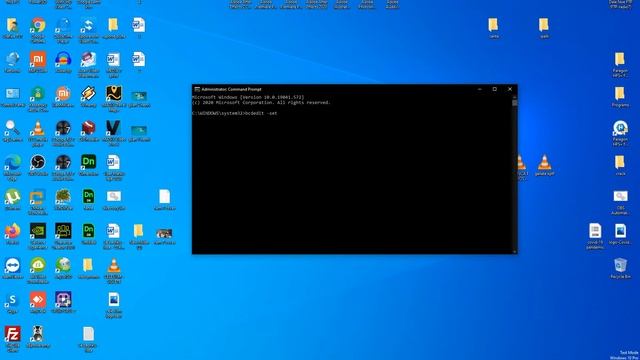640x360 pixels.
Task: Open the Adobe Dimension Dn application shortcut
Action: coord(89,165)
